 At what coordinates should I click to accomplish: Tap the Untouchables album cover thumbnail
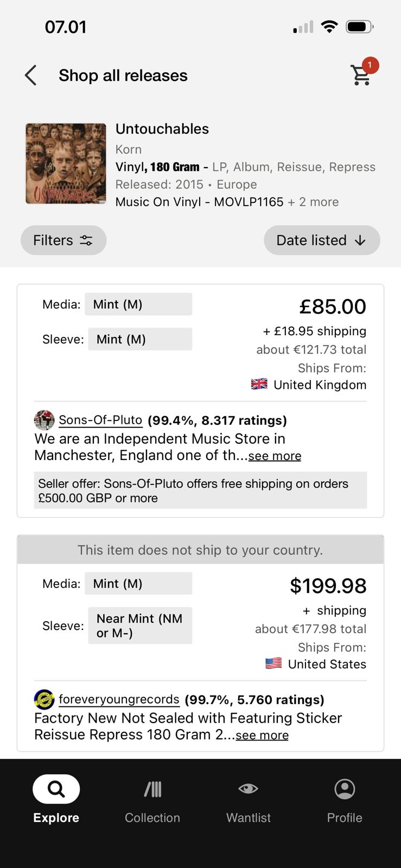pos(66,163)
